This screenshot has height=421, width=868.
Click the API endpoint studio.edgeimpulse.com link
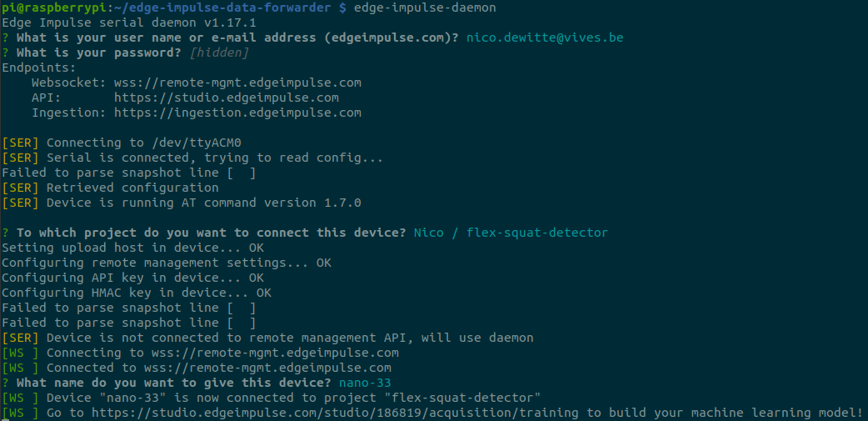[x=227, y=98]
